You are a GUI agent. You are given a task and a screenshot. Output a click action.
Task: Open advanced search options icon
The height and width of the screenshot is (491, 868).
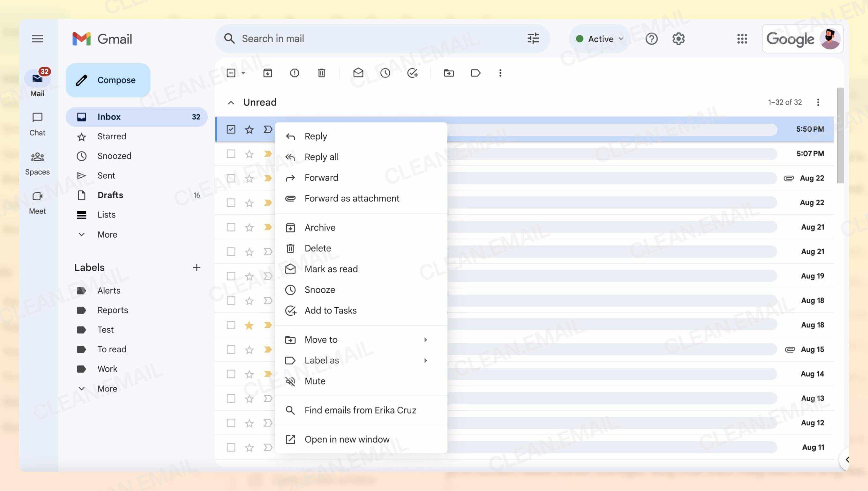point(533,39)
